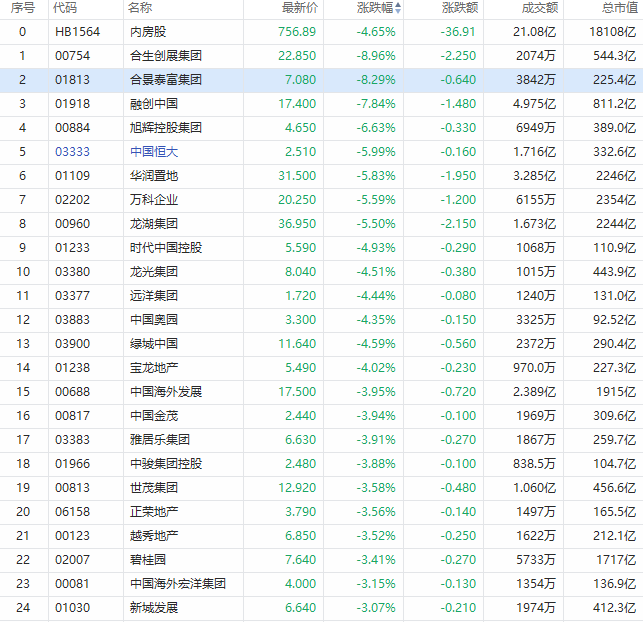This screenshot has width=643, height=622.
Task: Click stock code 01030
Action: tap(72, 607)
